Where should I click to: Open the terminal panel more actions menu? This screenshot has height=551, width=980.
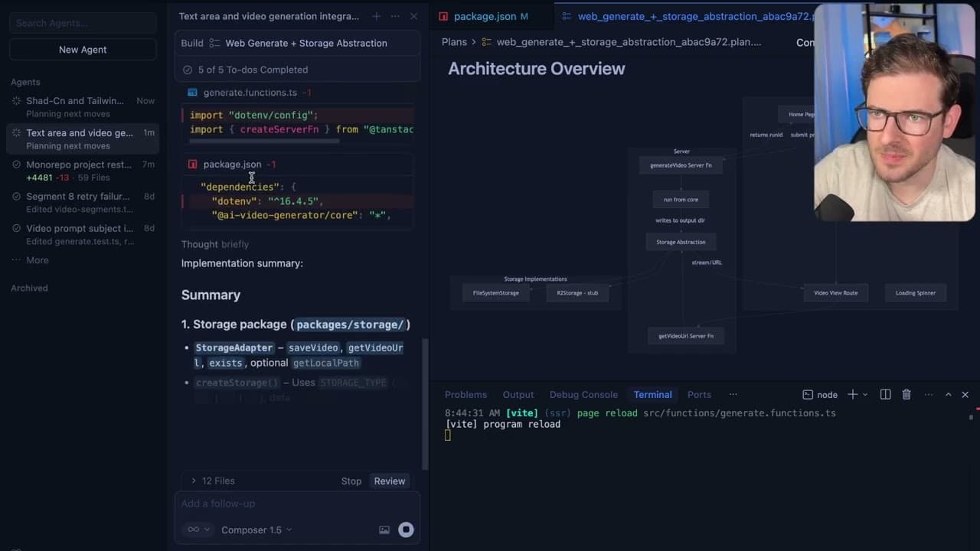point(929,394)
